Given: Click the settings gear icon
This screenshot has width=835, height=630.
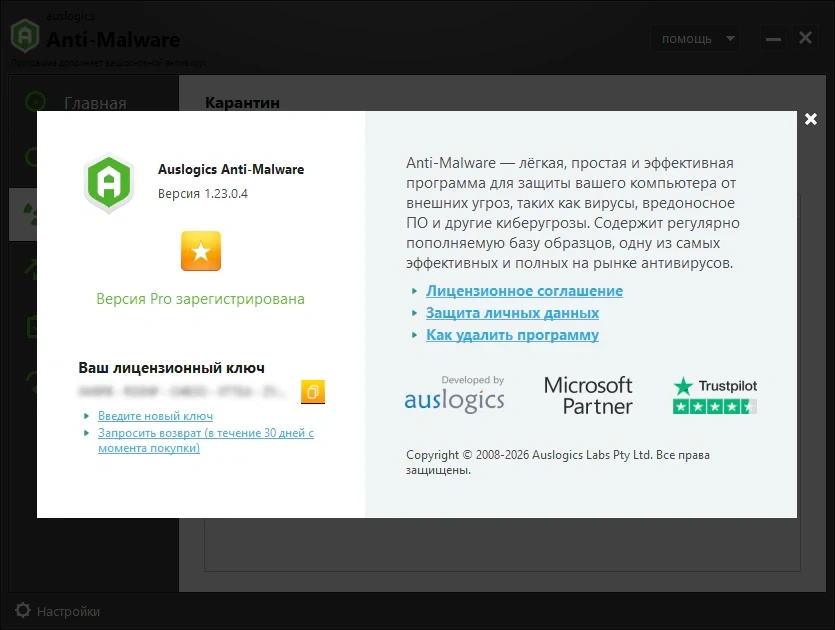Looking at the screenshot, I should tap(22, 611).
